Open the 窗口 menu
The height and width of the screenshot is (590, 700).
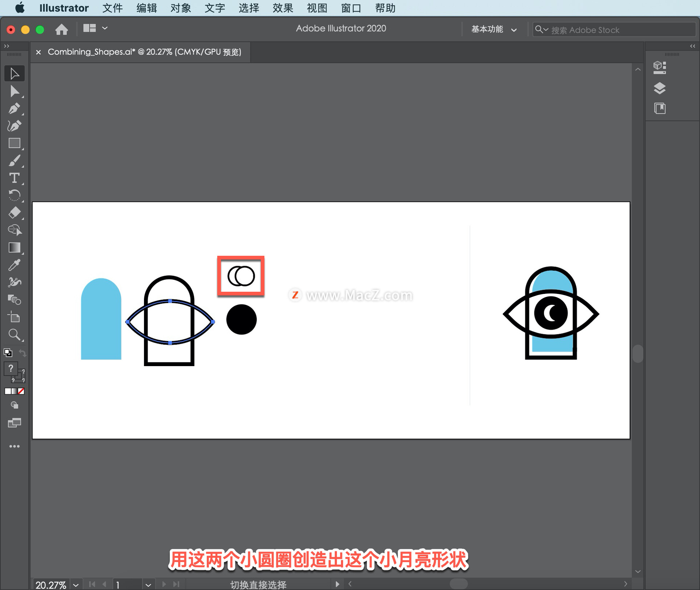pos(351,8)
